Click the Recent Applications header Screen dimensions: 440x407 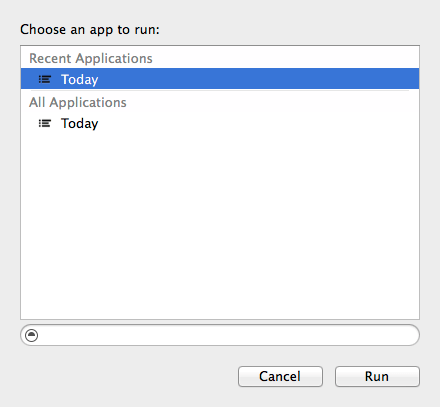pyautogui.click(x=91, y=58)
